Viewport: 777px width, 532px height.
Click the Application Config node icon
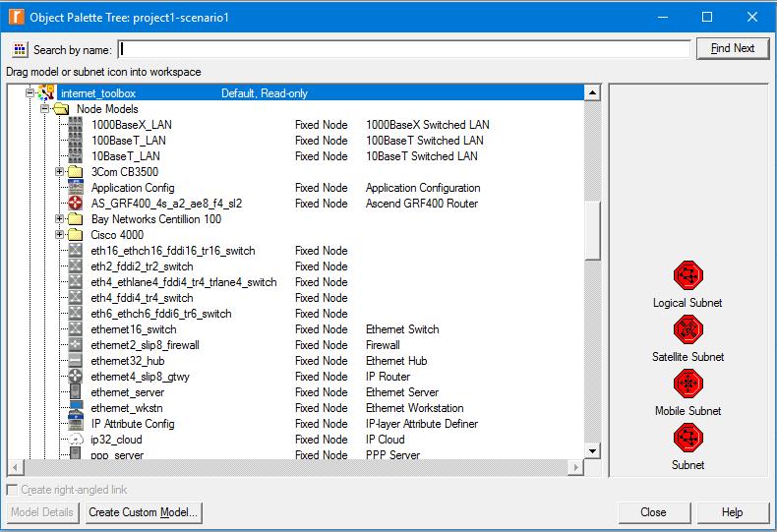76,187
